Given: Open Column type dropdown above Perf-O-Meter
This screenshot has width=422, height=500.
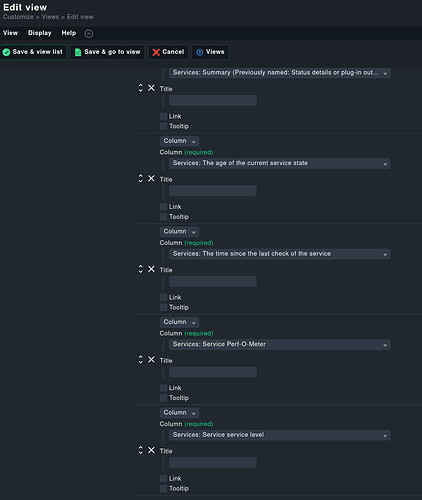Looking at the screenshot, I should 179,322.
